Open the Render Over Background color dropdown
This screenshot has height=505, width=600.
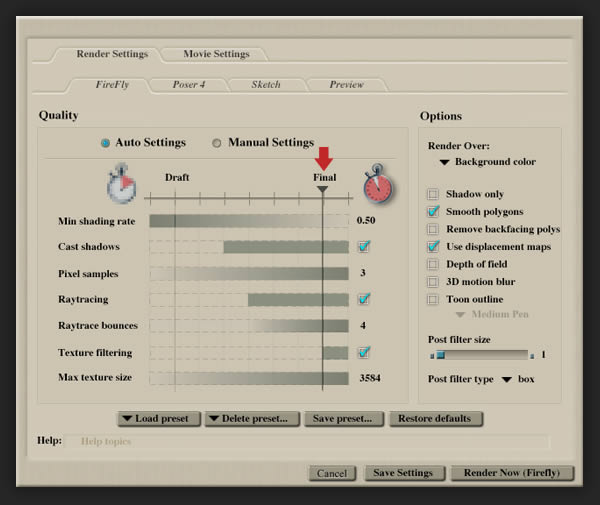(488, 162)
